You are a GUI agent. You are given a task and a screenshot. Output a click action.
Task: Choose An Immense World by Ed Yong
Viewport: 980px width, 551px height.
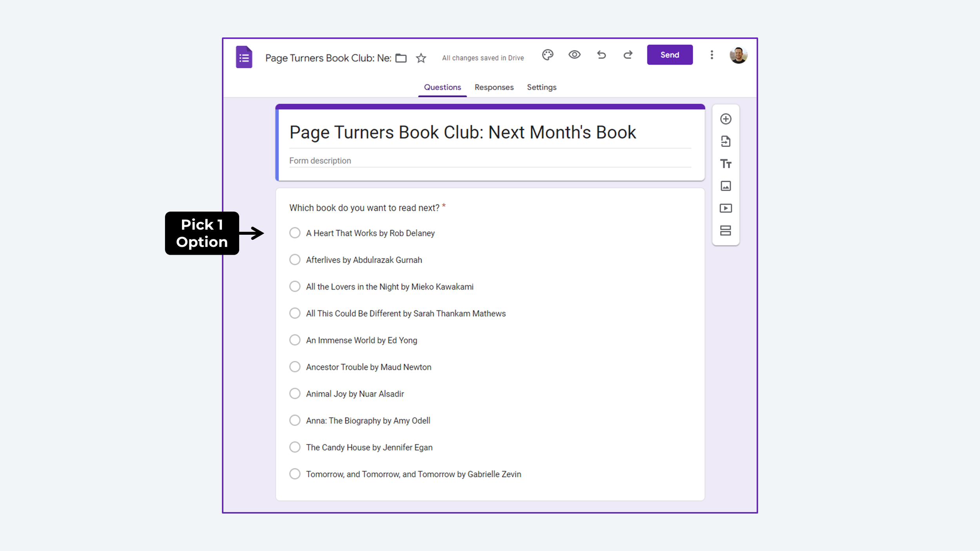click(x=295, y=340)
